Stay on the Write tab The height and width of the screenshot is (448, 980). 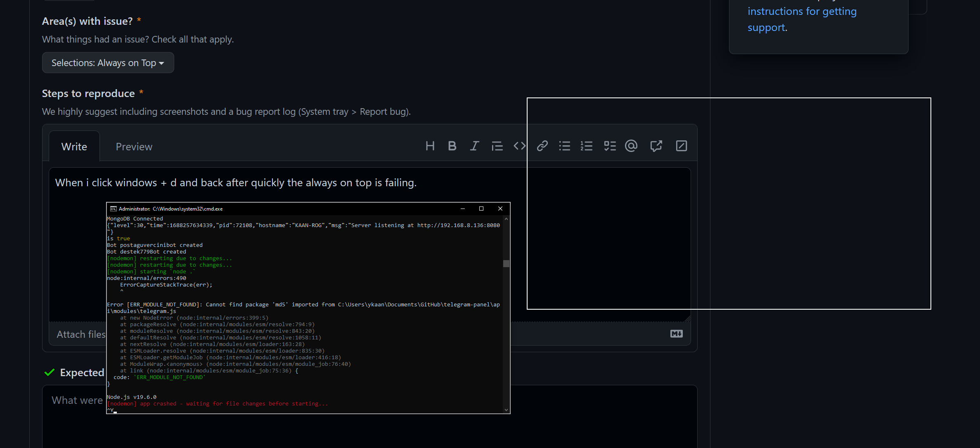[74, 146]
